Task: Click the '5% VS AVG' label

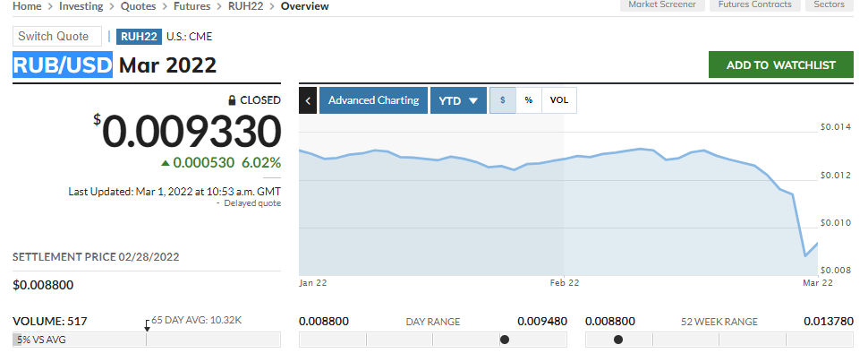Action: 41,340
